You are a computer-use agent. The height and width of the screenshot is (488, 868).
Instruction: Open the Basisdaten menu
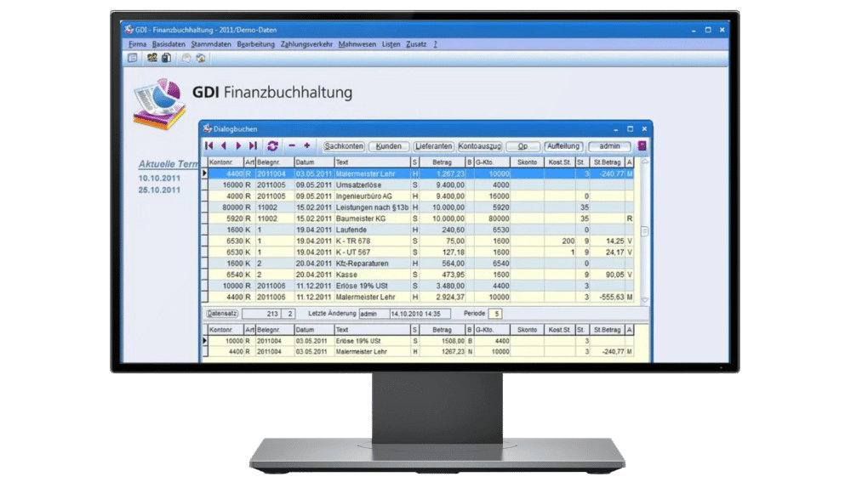(168, 44)
